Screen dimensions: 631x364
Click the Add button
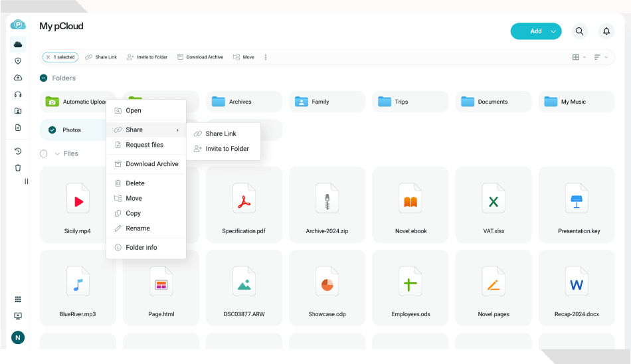tap(535, 31)
